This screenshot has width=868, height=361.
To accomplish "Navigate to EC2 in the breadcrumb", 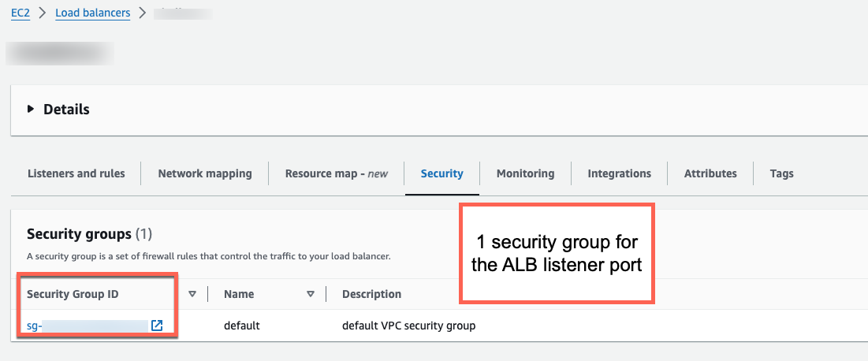I will (20, 13).
